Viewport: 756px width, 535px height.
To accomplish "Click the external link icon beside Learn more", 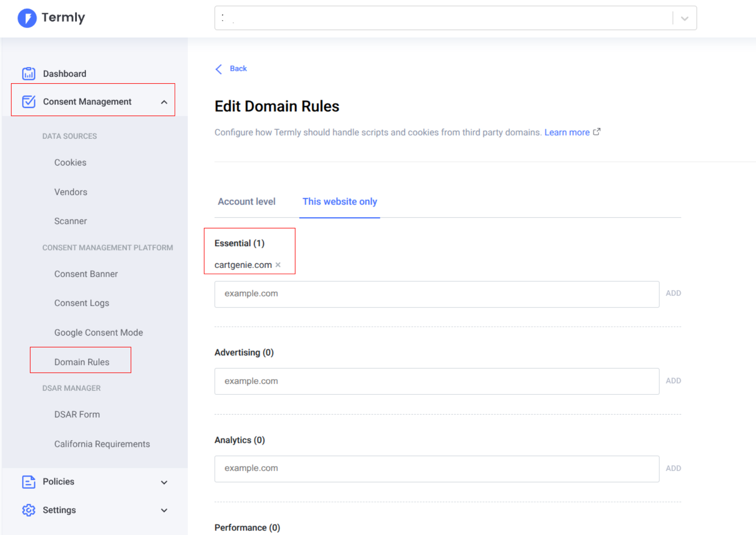I will click(x=596, y=132).
